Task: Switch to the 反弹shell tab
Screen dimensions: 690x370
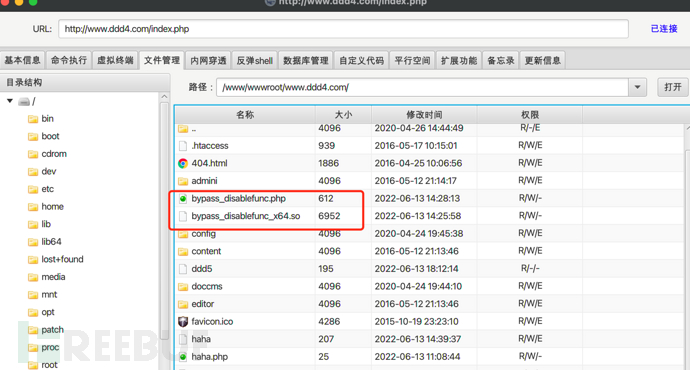Action: coord(255,60)
